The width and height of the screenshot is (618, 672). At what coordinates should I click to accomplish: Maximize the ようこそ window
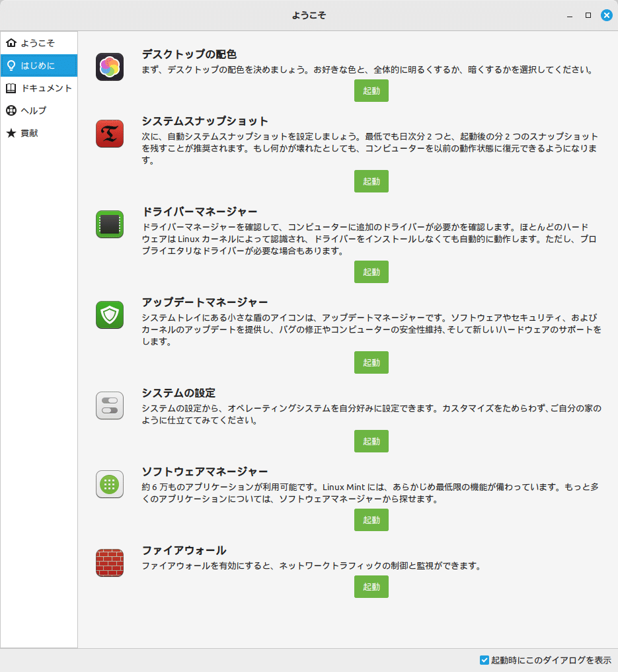(x=588, y=15)
